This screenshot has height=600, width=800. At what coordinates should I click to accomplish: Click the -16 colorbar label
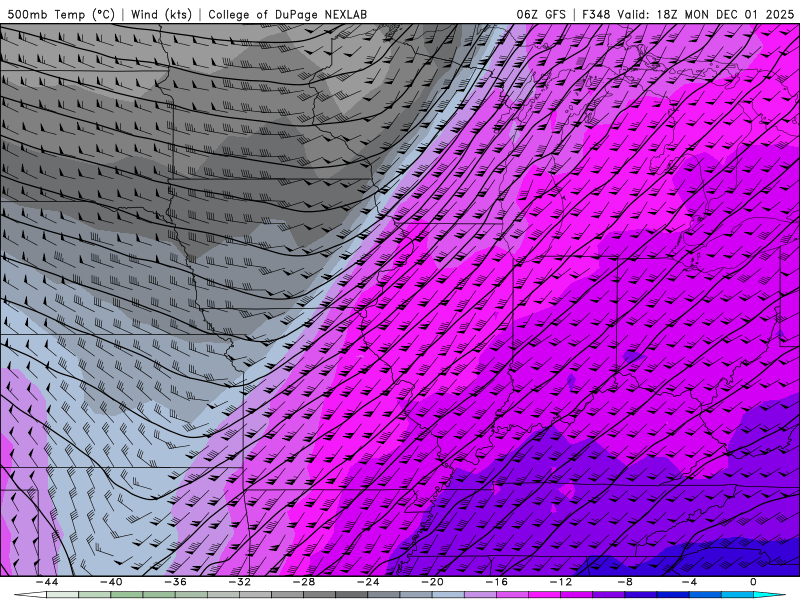pyautogui.click(x=496, y=582)
